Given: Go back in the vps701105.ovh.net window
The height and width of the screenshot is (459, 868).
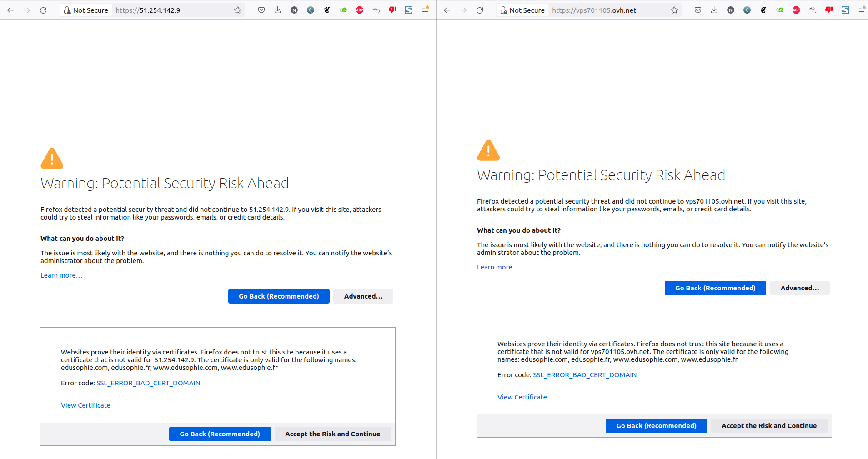Looking at the screenshot, I should [x=447, y=10].
